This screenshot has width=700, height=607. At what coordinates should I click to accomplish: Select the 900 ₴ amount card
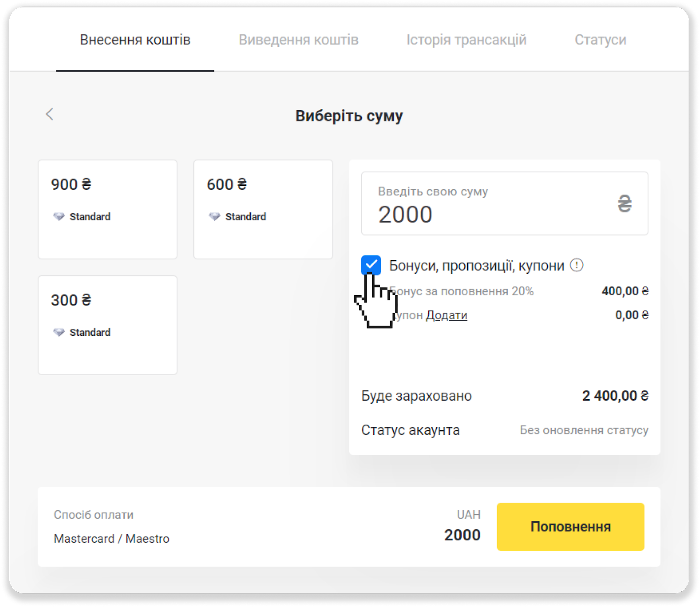[108, 209]
